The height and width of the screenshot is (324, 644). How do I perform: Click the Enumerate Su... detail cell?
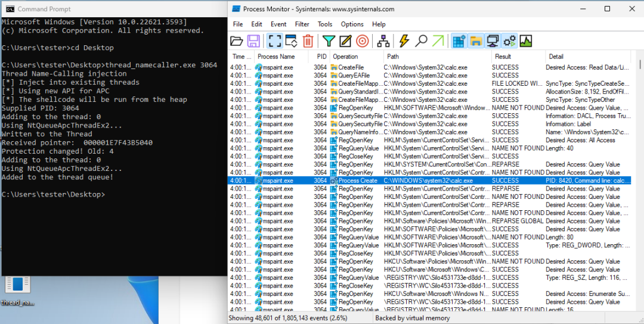[x=588, y=294]
